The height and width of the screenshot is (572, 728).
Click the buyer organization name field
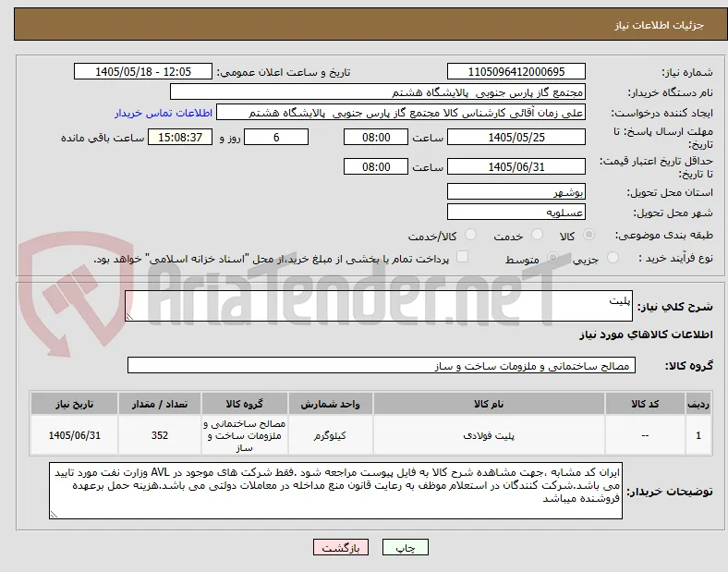(x=378, y=91)
